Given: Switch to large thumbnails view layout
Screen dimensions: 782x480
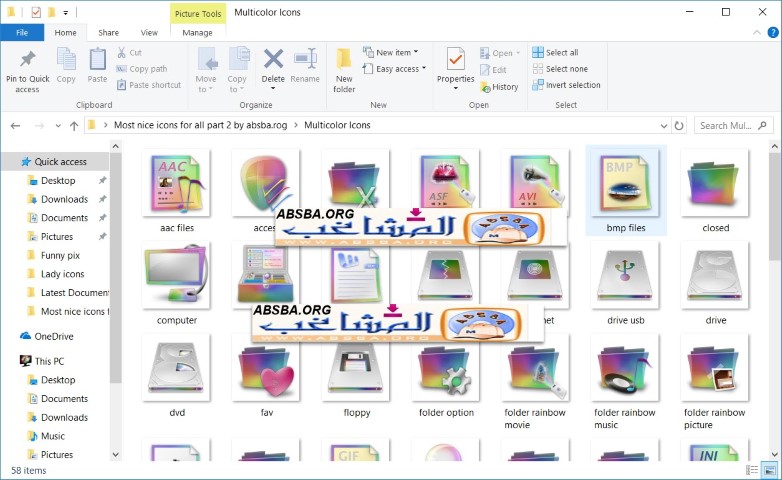Looking at the screenshot, I should 770,470.
